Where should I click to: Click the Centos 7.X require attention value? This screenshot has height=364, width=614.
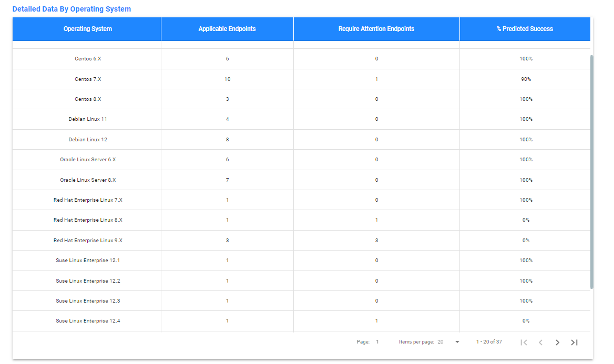coord(376,79)
